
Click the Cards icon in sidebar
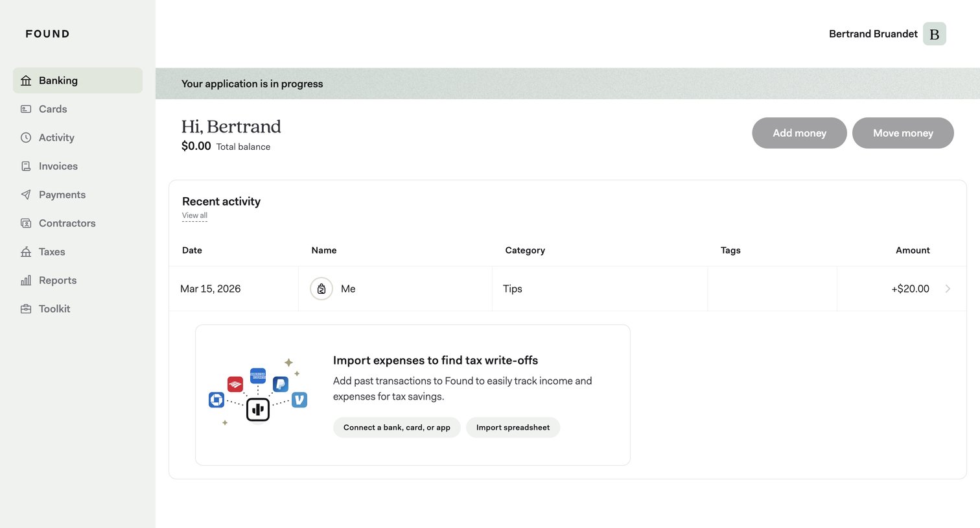(26, 109)
